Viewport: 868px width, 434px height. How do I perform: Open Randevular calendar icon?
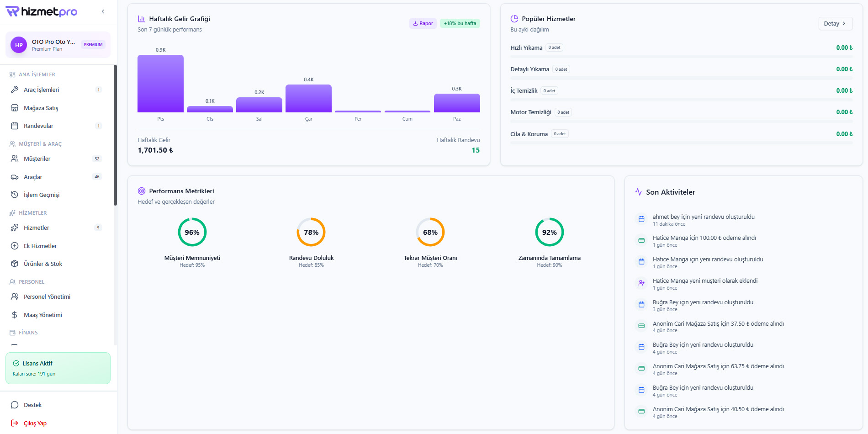coord(15,126)
